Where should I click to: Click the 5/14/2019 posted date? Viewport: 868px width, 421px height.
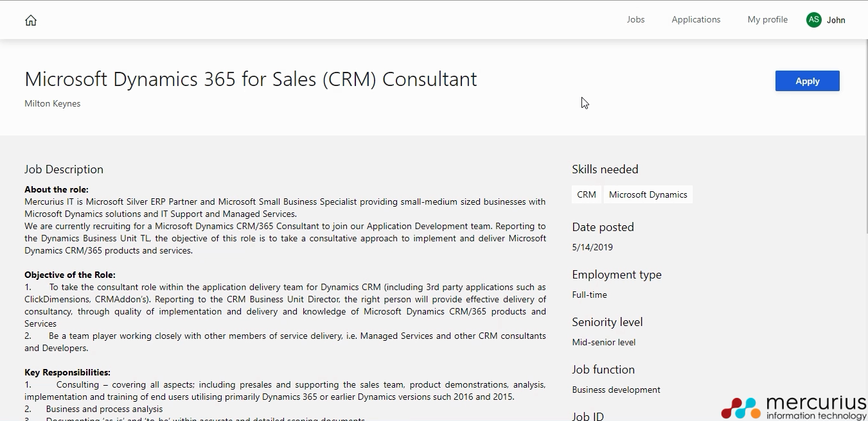(x=592, y=247)
